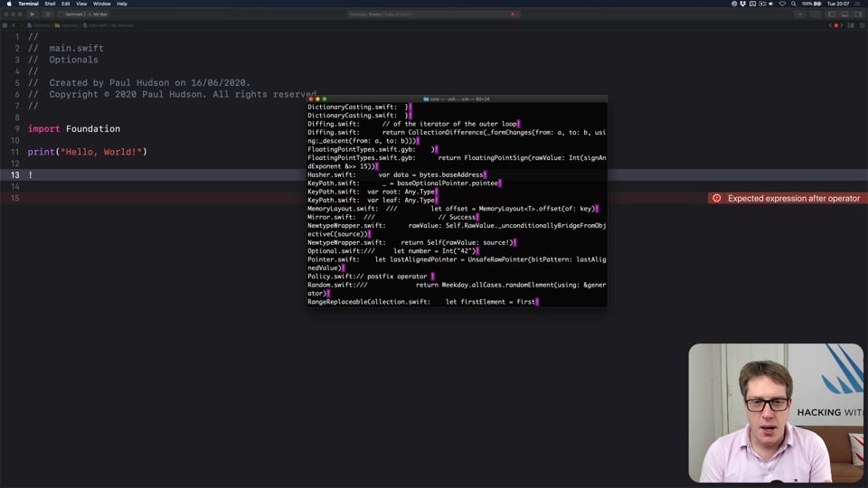Open the Window menu
The height and width of the screenshot is (488, 868).
102,4
